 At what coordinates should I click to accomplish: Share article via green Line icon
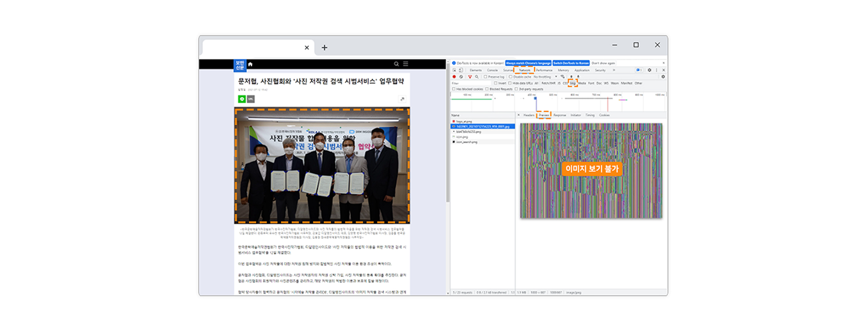(242, 99)
